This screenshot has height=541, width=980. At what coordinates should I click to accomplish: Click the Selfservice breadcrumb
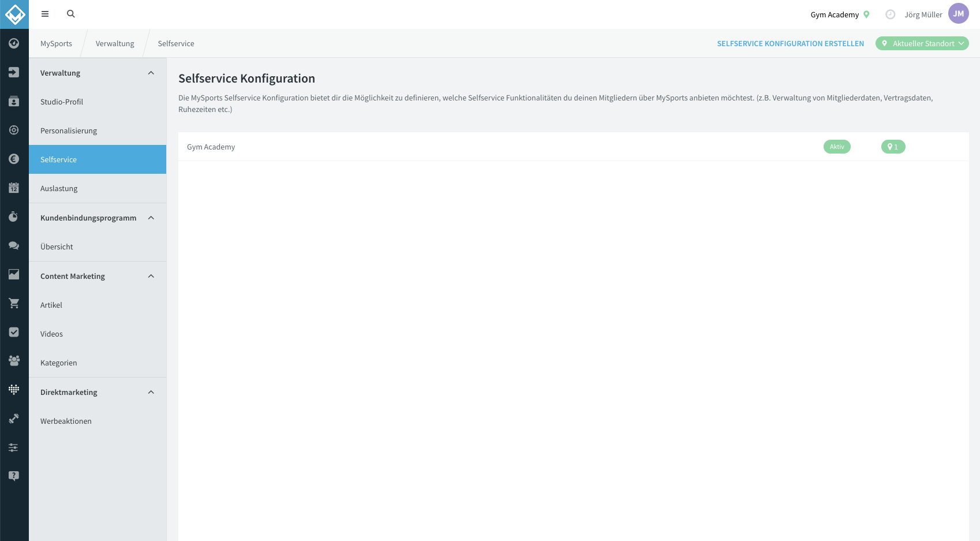176,43
